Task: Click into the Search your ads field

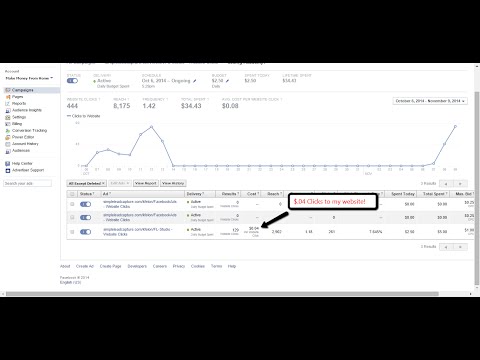Action: (28, 183)
